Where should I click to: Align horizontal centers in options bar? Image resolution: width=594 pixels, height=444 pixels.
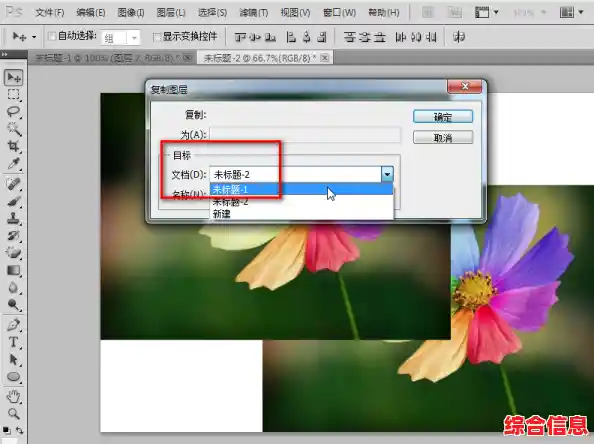click(306, 37)
